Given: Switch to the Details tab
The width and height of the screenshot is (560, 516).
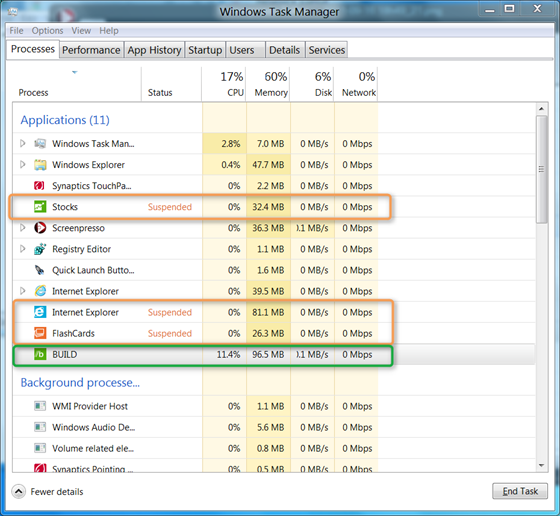Looking at the screenshot, I should point(284,50).
